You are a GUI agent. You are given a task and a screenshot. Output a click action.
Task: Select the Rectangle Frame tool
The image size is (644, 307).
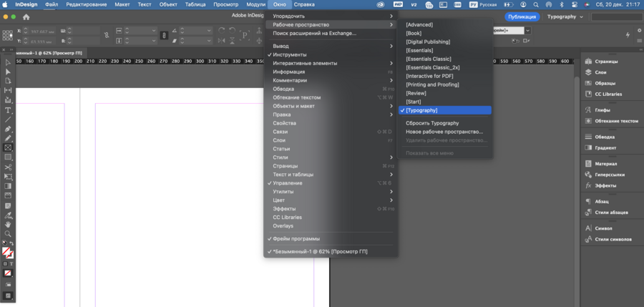(x=8, y=147)
